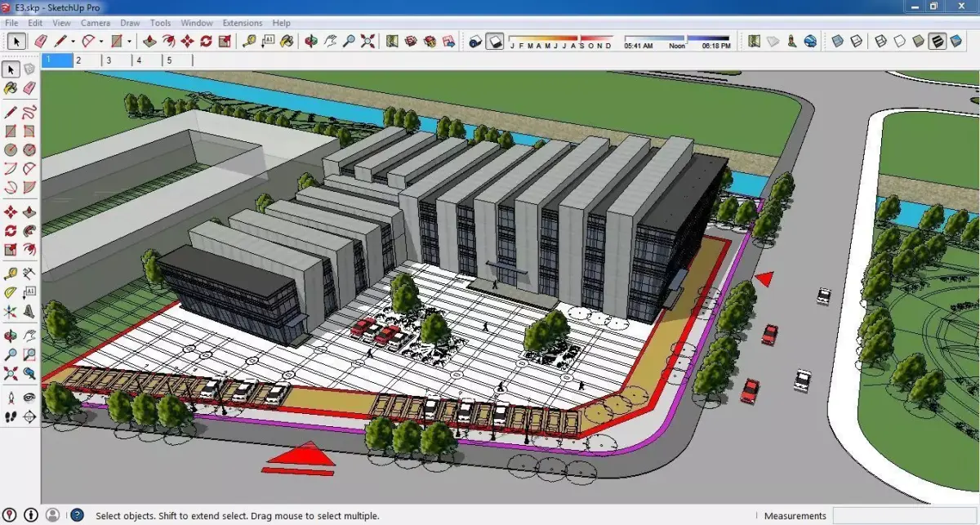Expand the Rectangle shape tool dropdown arrow
The height and width of the screenshot is (525, 980).
(129, 41)
